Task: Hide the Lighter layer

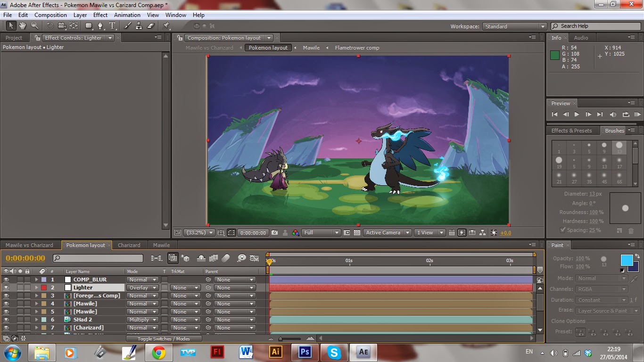Action: (x=7, y=288)
